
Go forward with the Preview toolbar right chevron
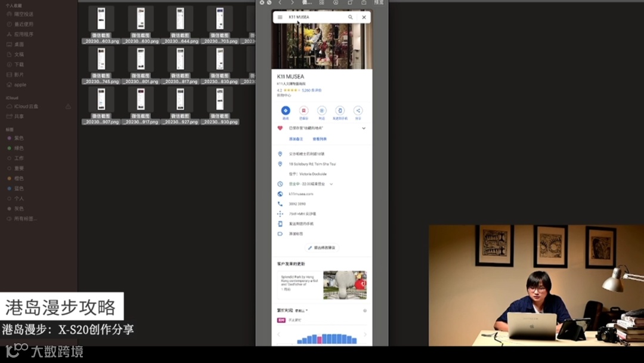pos(292,2)
